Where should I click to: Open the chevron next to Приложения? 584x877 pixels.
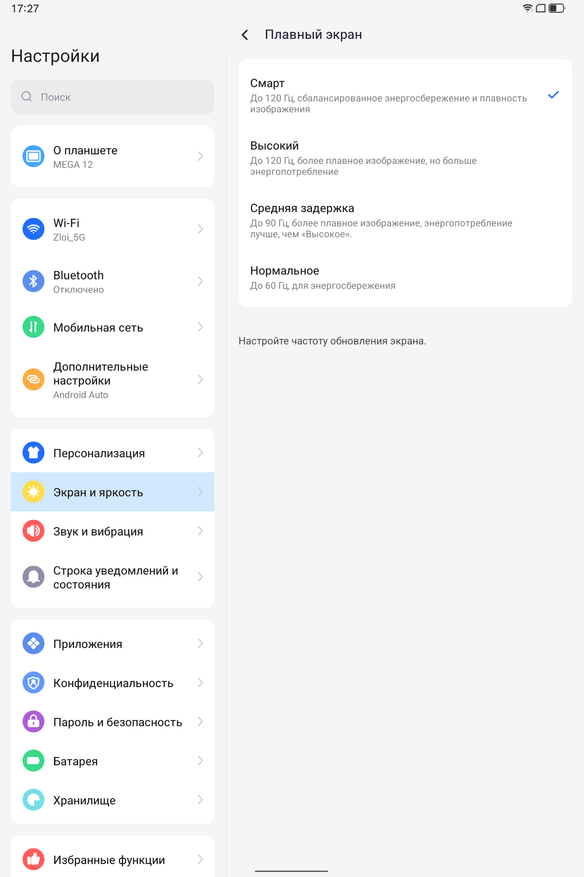pyautogui.click(x=200, y=643)
